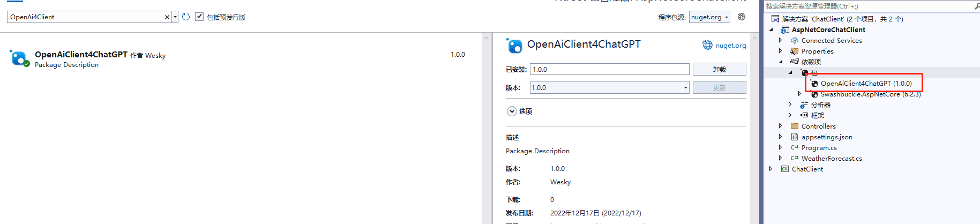980x224 pixels.
Task: Click the appsettings.json file icon
Action: pos(795,137)
